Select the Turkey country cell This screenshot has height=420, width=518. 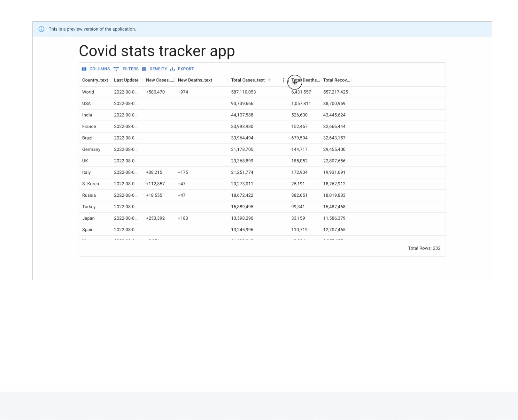click(x=89, y=207)
